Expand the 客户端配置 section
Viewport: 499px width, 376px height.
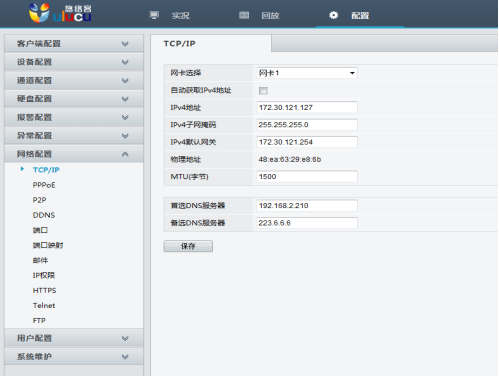tap(74, 44)
